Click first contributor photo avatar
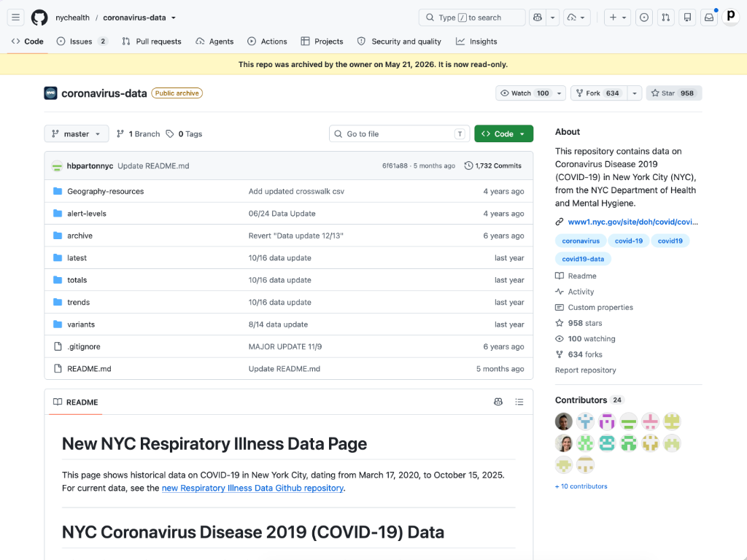 [x=564, y=421]
